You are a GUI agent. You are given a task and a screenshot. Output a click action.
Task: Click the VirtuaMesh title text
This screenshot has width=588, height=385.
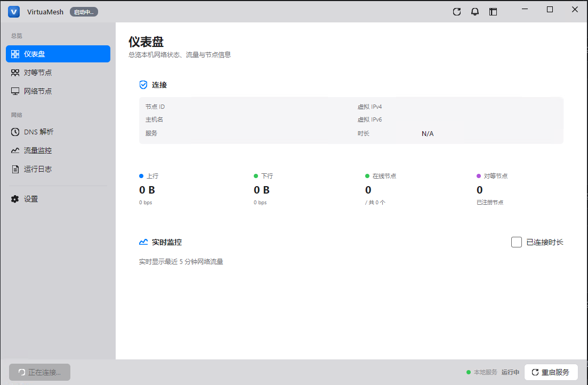45,12
